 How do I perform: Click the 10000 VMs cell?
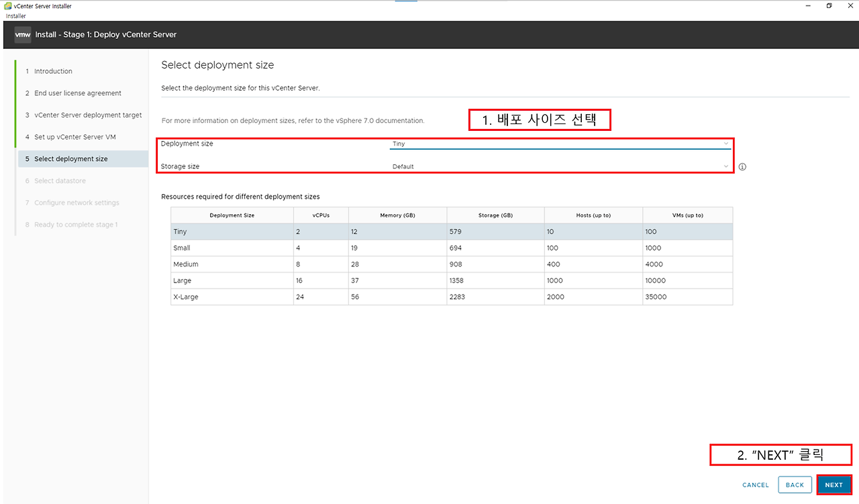(688, 281)
